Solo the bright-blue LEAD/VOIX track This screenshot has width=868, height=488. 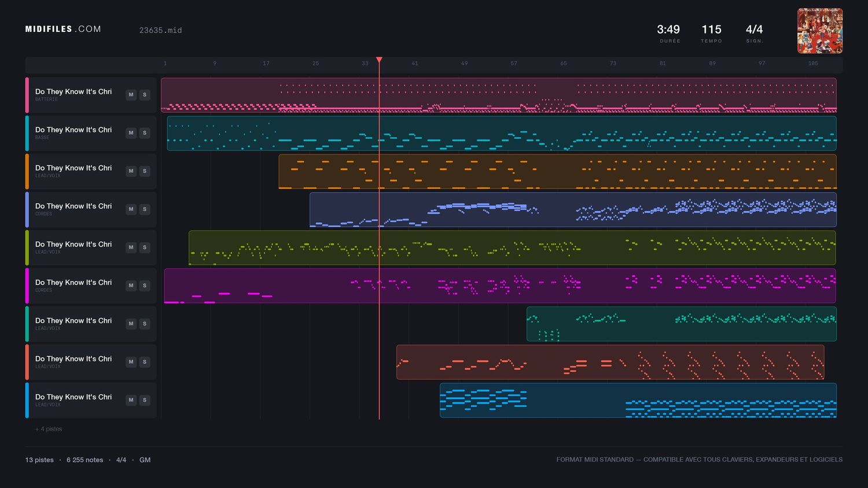pyautogui.click(x=145, y=400)
